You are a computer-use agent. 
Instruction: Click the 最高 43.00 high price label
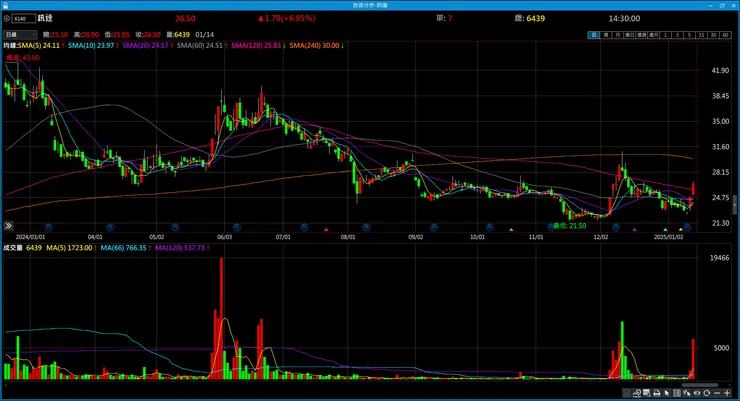23,58
